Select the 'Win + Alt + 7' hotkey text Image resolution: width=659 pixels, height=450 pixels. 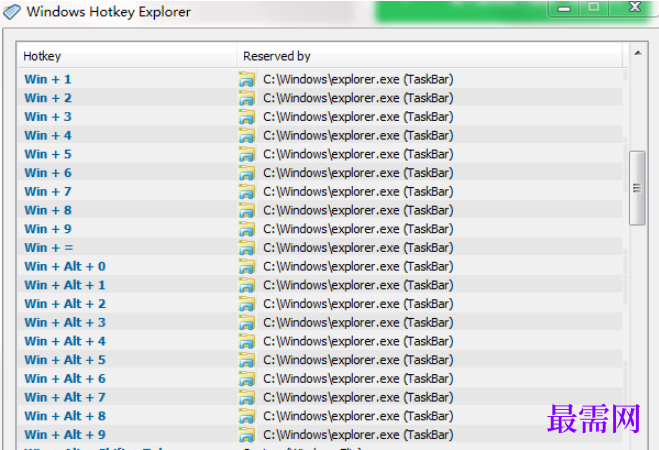(x=65, y=397)
